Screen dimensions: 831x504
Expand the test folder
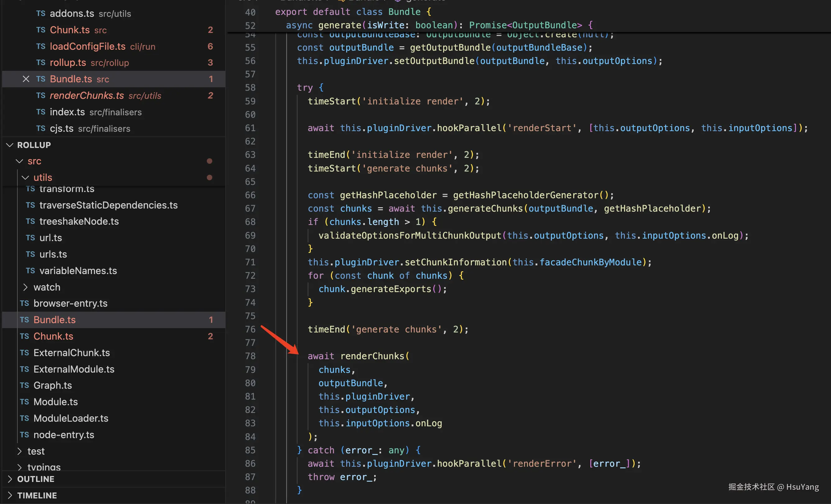click(19, 451)
